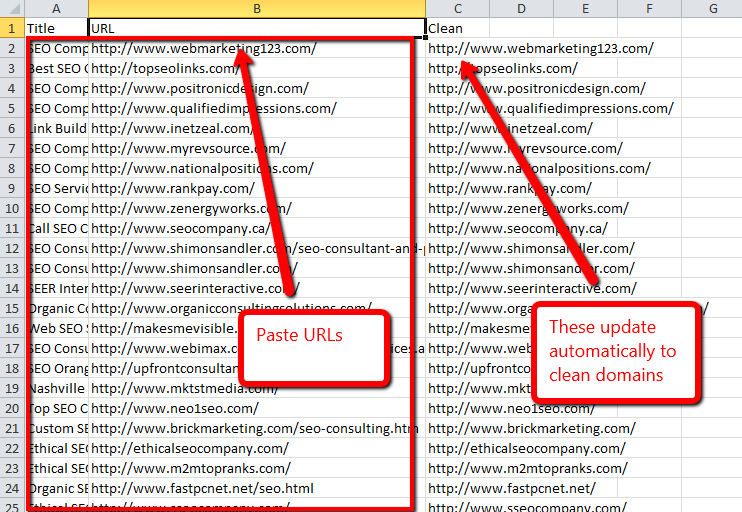Screen dimensions: 742x512
Task: Select row 20 header
Action: [x=12, y=408]
